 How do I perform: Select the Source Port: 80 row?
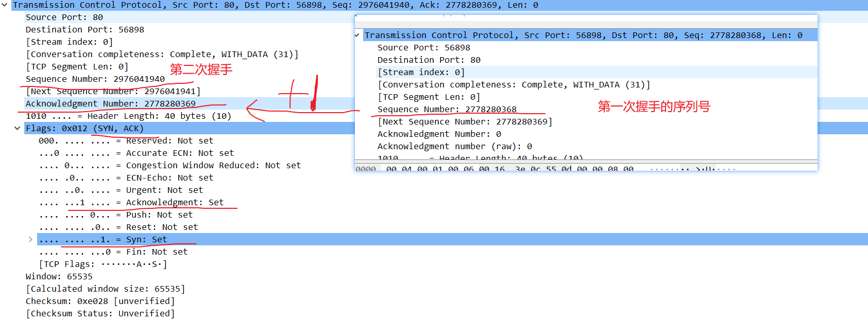pos(64,17)
